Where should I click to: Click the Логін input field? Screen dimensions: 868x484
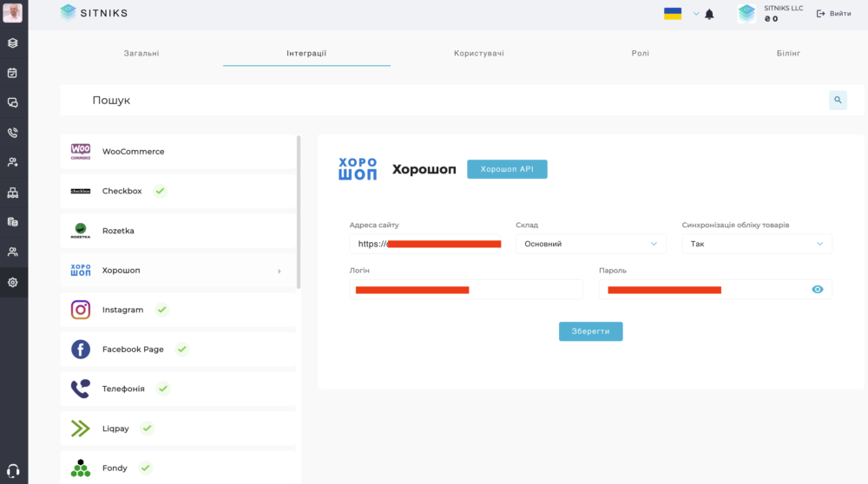click(x=466, y=290)
